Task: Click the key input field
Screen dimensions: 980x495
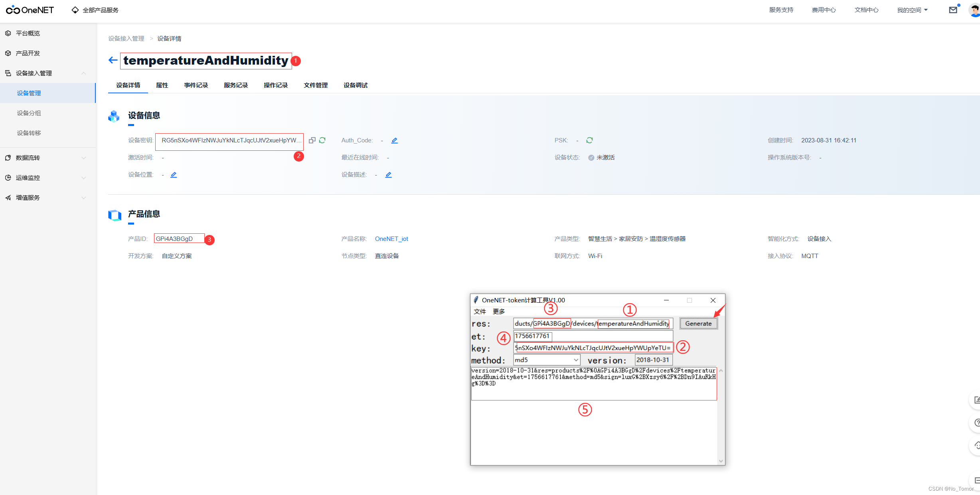Action: coord(593,348)
